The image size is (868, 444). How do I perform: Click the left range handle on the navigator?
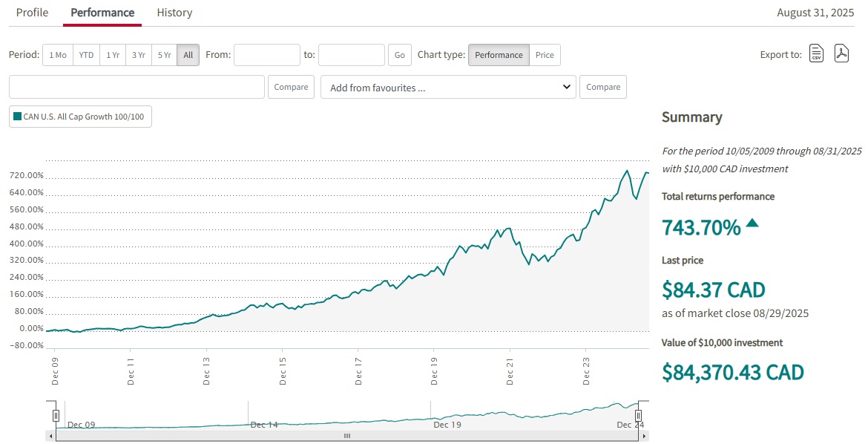pos(56,415)
